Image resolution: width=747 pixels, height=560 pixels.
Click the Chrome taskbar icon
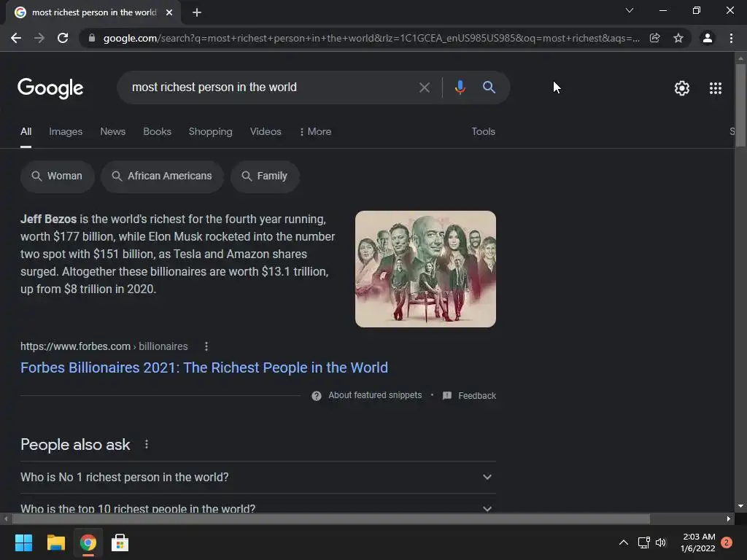(88, 542)
